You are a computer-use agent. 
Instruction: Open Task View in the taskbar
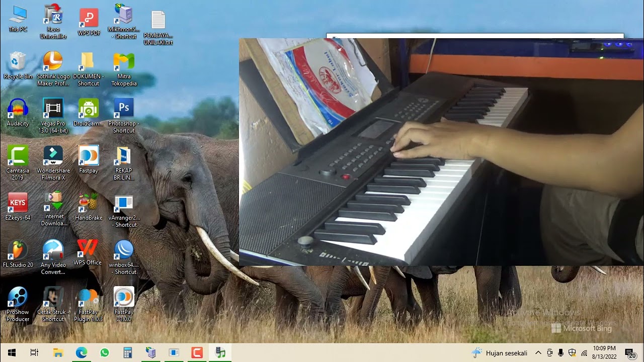[x=35, y=353]
